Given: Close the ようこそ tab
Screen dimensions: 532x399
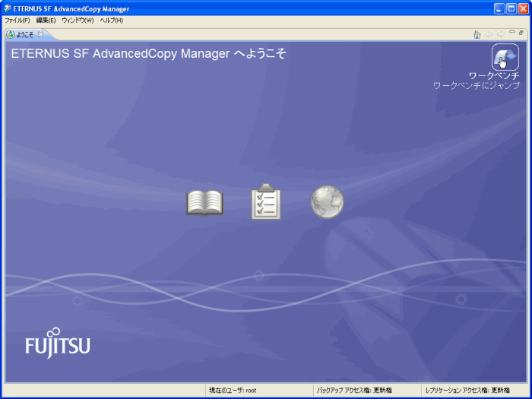Looking at the screenshot, I should click(x=40, y=34).
